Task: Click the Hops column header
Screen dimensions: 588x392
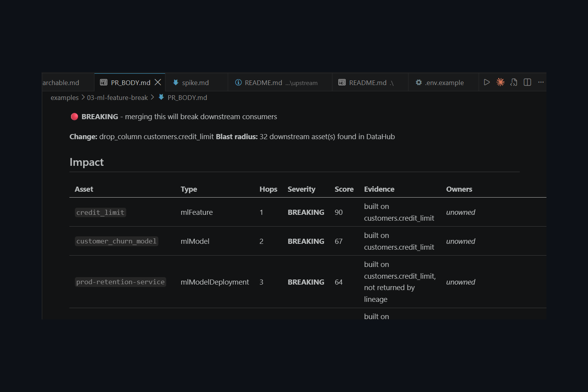Action: pos(268,189)
